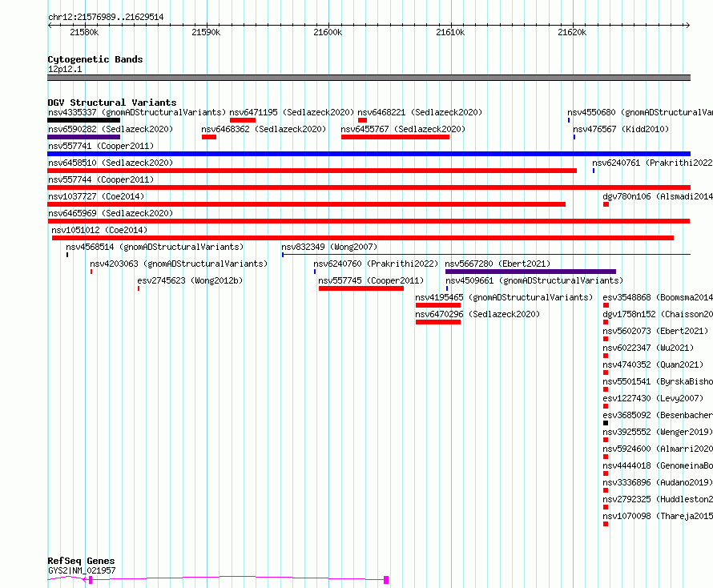The width and height of the screenshot is (713, 588).
Task: Open nsv476567 (Kidd2010) label
Action: tap(621, 129)
